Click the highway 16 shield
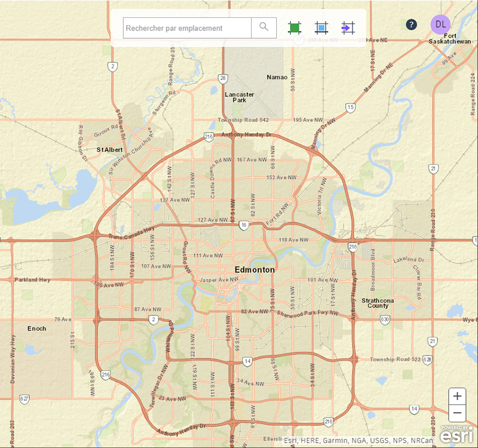Image resolution: width=478 pixels, height=448 pixels. 244,226
